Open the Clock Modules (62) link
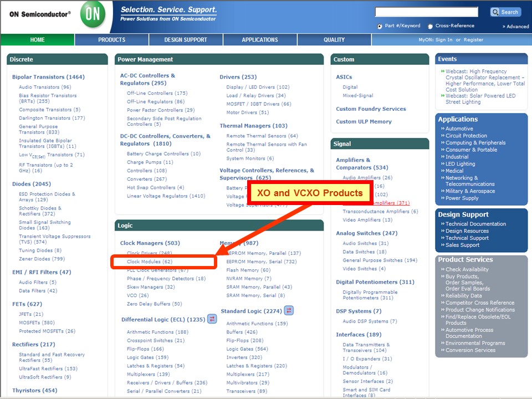Image resolution: width=532 pixels, height=399 pixels. [150, 262]
